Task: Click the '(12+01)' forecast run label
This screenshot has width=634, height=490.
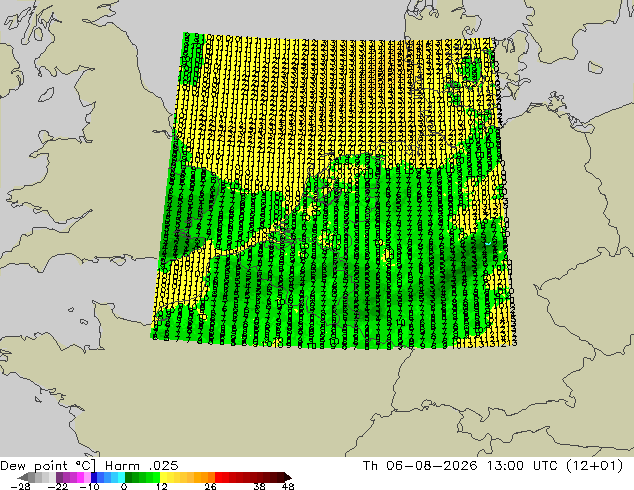Action: tap(595, 466)
